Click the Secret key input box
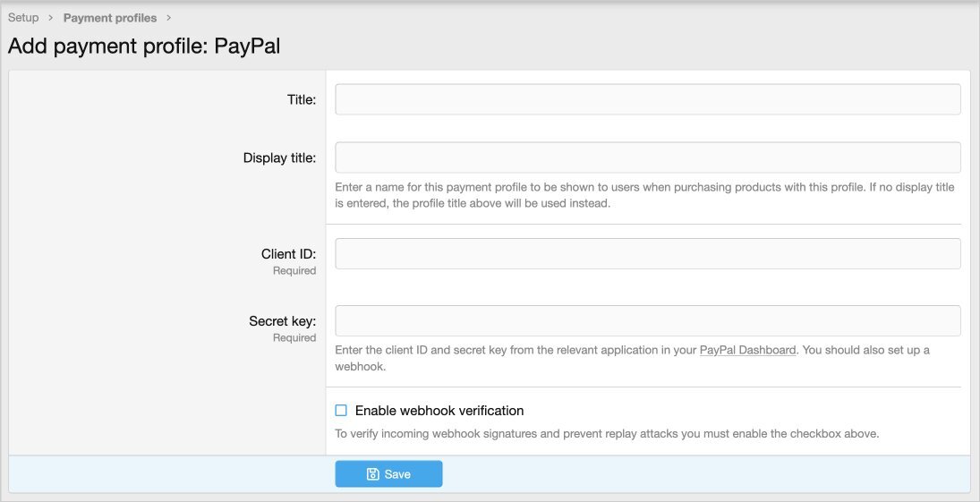980x502 pixels. point(647,320)
